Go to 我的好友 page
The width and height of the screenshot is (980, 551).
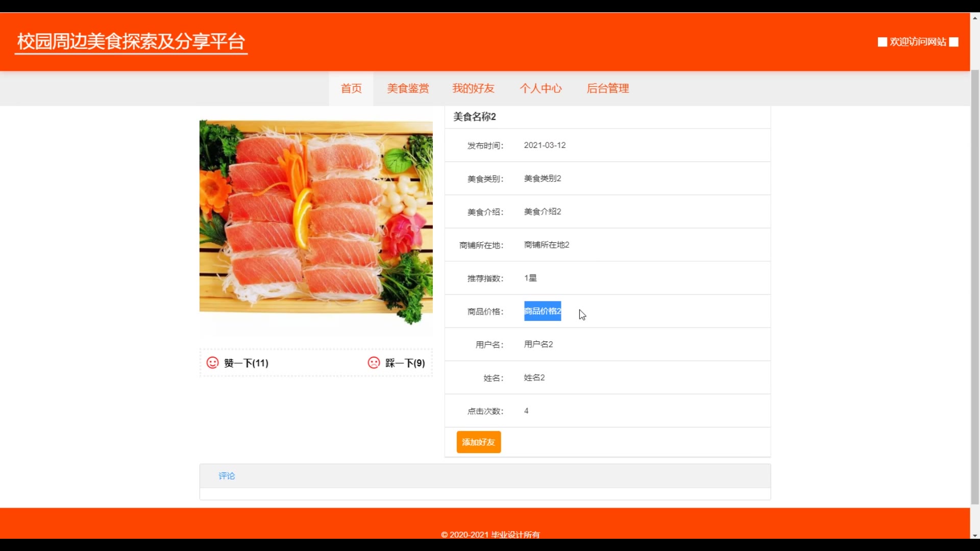point(473,89)
